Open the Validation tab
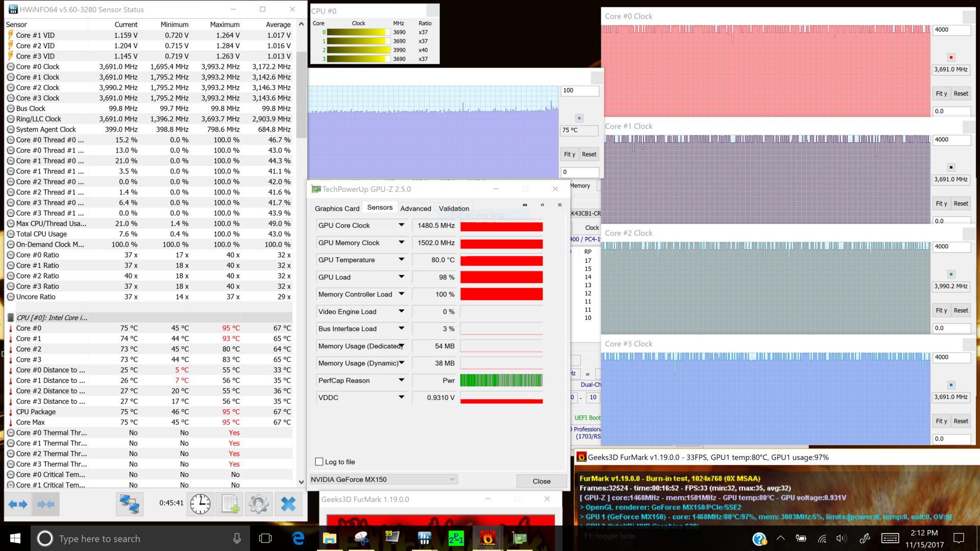 pyautogui.click(x=454, y=209)
